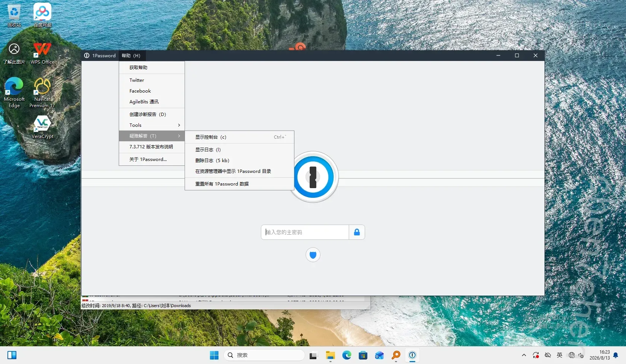This screenshot has width=626, height=364.
Task: Launch WPS Office from the desktop
Action: 42,53
